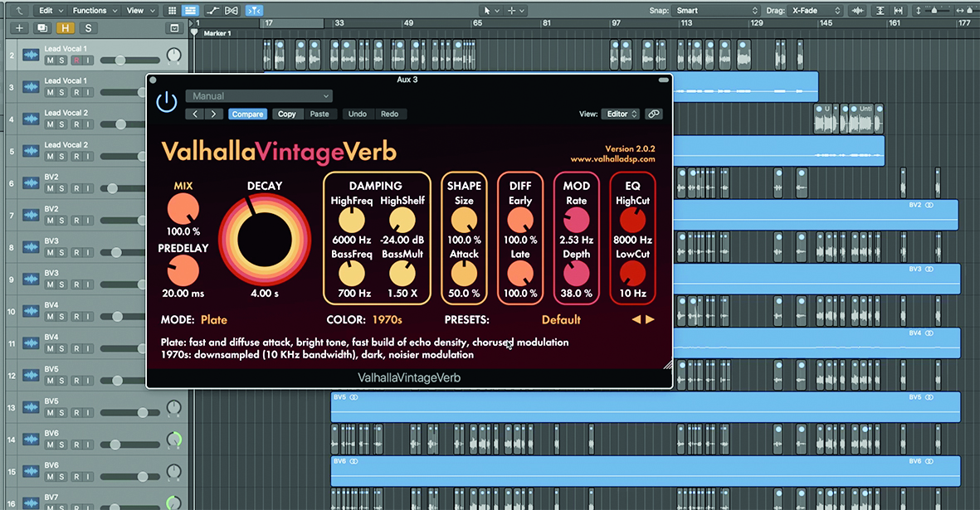Click the MOD Rate knob
This screenshot has width=980, height=510.
pyautogui.click(x=576, y=221)
